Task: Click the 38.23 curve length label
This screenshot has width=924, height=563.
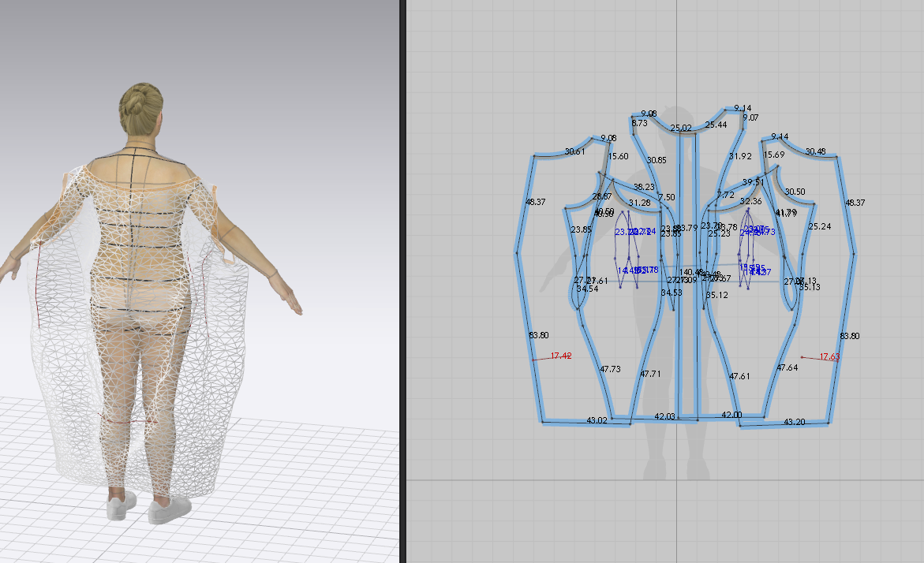Action: (x=644, y=187)
